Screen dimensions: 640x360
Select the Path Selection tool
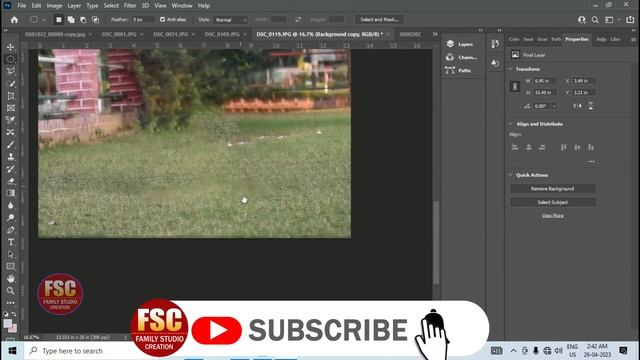tap(11, 254)
